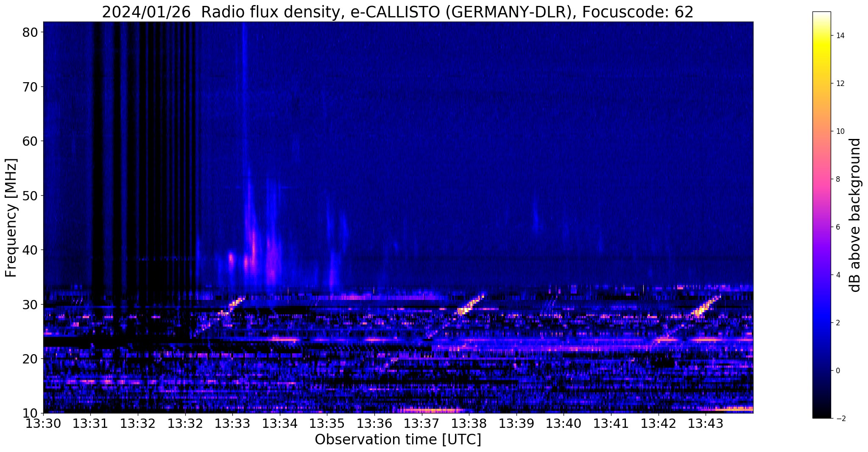
Task: Click the 50 tick label on frequency axis
Action: coord(30,196)
